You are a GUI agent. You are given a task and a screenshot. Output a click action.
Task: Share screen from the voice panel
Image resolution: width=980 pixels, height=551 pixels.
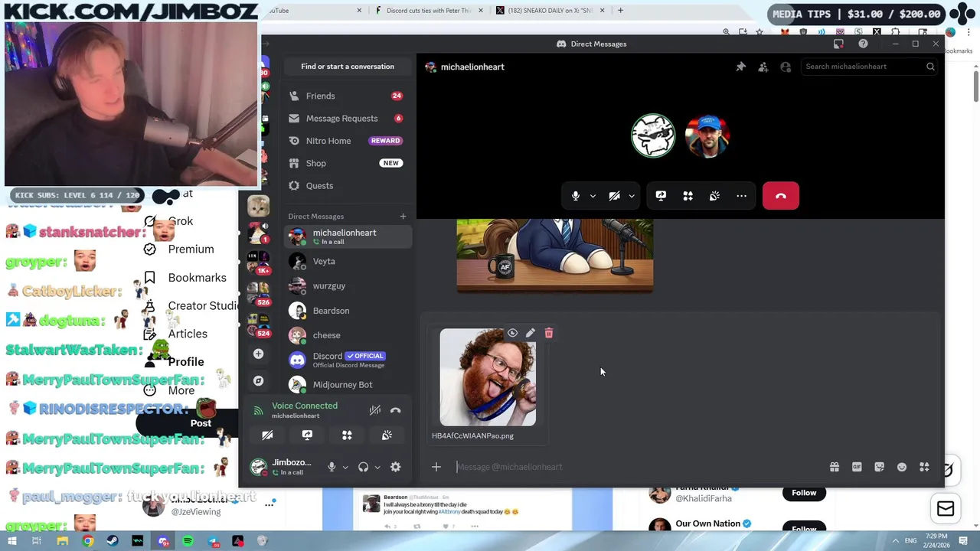(x=307, y=435)
